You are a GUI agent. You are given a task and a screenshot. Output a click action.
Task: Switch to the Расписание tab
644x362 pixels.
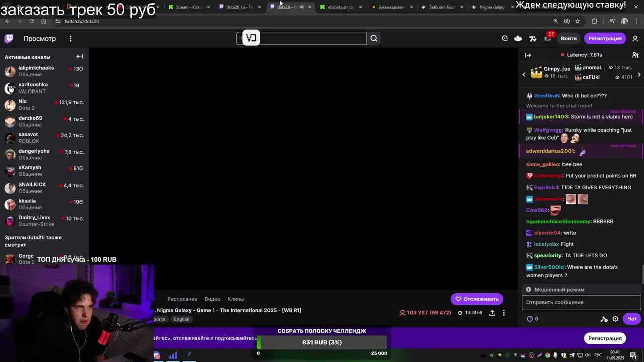coord(182,299)
